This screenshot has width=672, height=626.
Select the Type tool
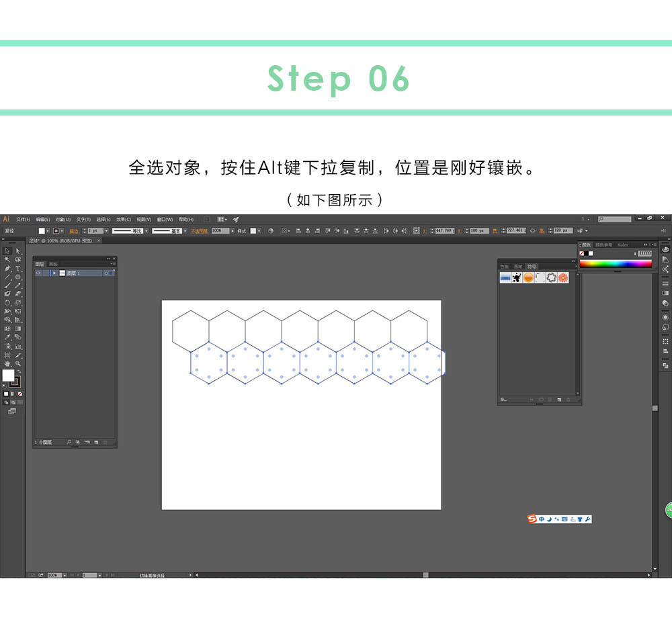(18, 269)
